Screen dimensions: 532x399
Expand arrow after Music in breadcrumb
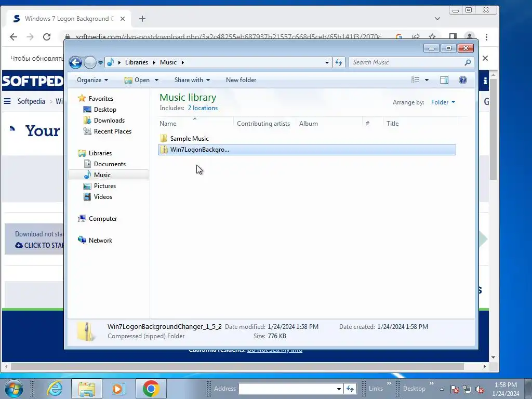pos(182,62)
